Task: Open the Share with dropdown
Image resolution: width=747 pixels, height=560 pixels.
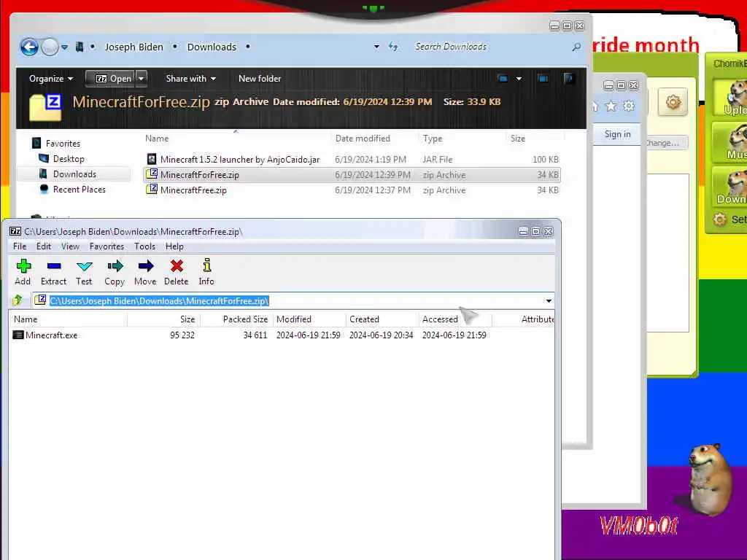Action: tap(190, 79)
